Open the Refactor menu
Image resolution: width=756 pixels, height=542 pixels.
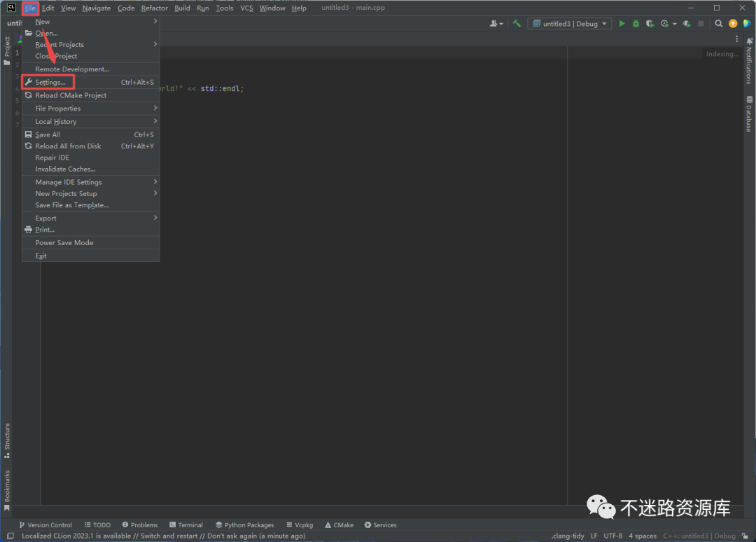point(154,8)
